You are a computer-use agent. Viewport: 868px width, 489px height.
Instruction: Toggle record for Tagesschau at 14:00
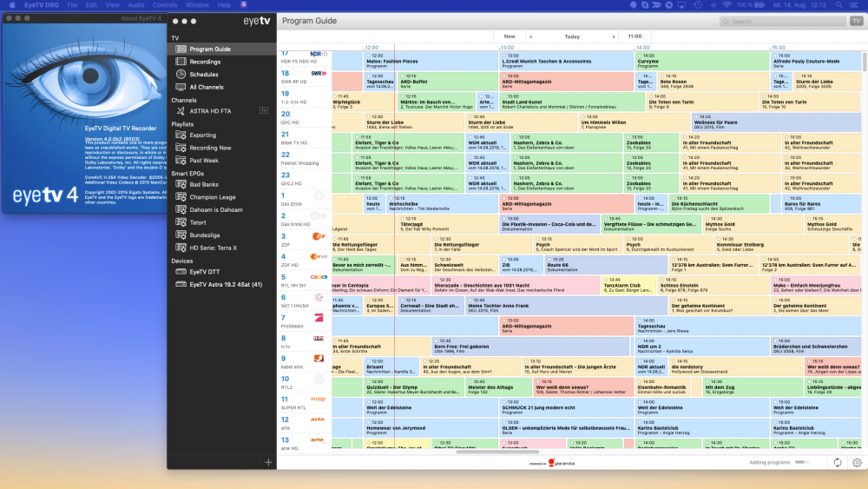tap(640, 320)
